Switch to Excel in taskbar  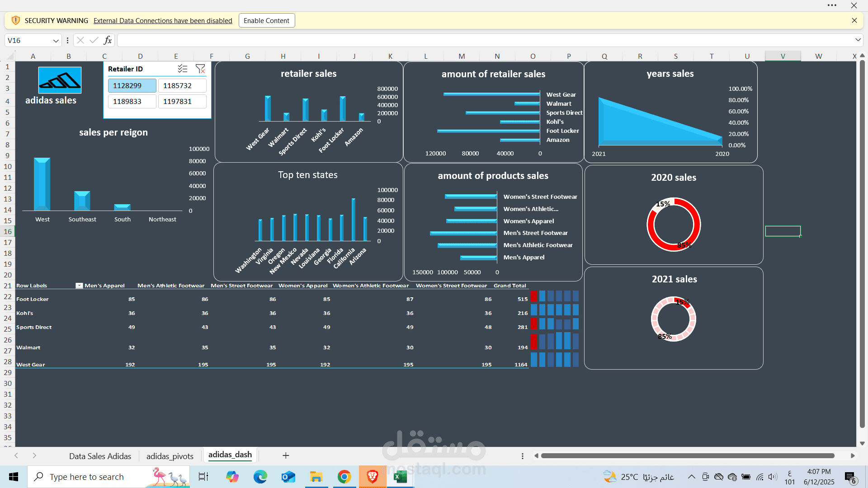point(401,477)
